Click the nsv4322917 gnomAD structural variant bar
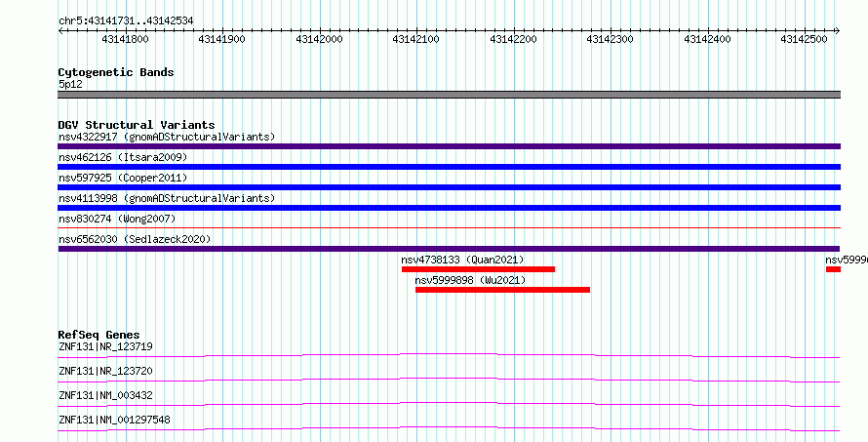Viewport: 868px width, 442px height. pos(449,146)
